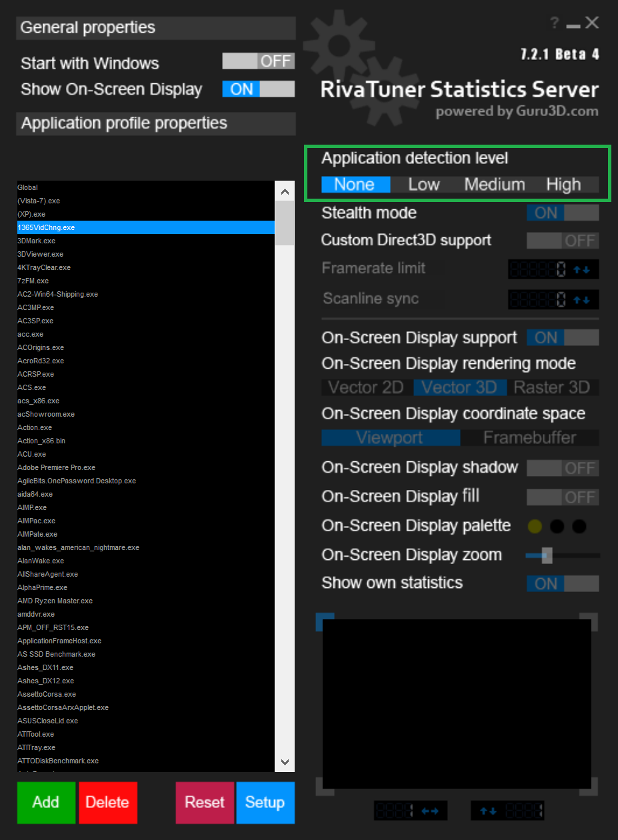Image resolution: width=618 pixels, height=840 pixels.
Task: Click Framerate limit stepper arrows
Action: (583, 270)
